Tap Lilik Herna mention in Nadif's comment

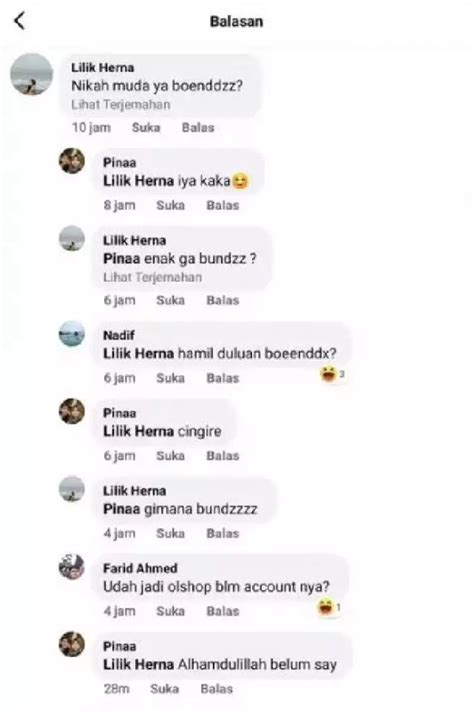[138, 353]
